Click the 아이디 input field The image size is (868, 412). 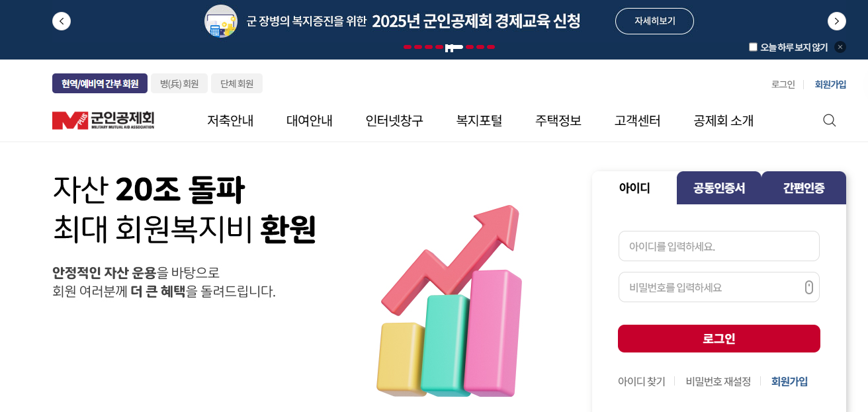pyautogui.click(x=719, y=245)
